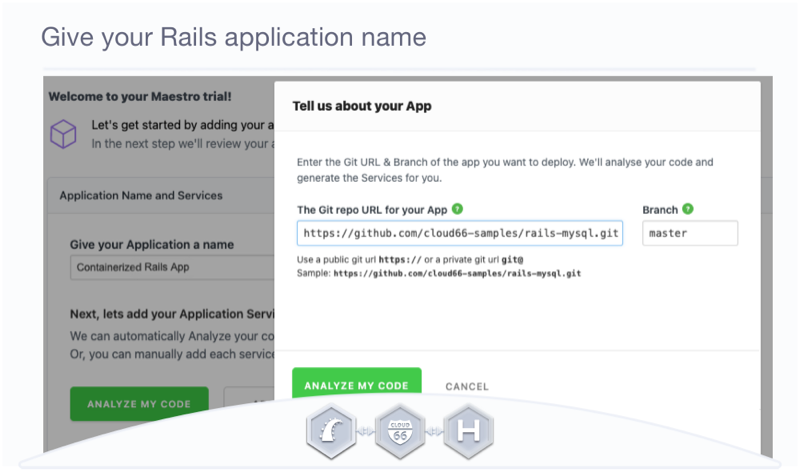Click the sample rails-mysql.git URL text
Screen dimensions: 800x470
click(x=457, y=274)
